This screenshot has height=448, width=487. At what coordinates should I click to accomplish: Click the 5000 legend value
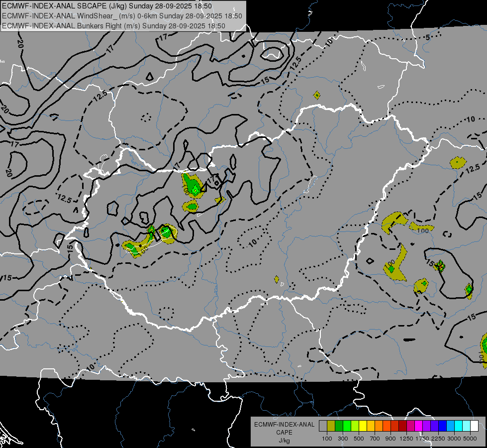tap(470, 439)
